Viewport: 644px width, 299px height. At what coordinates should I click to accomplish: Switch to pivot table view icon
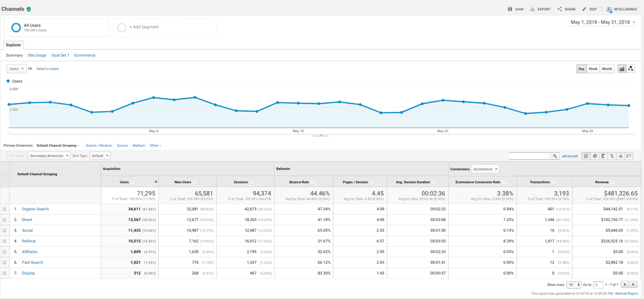629,156
